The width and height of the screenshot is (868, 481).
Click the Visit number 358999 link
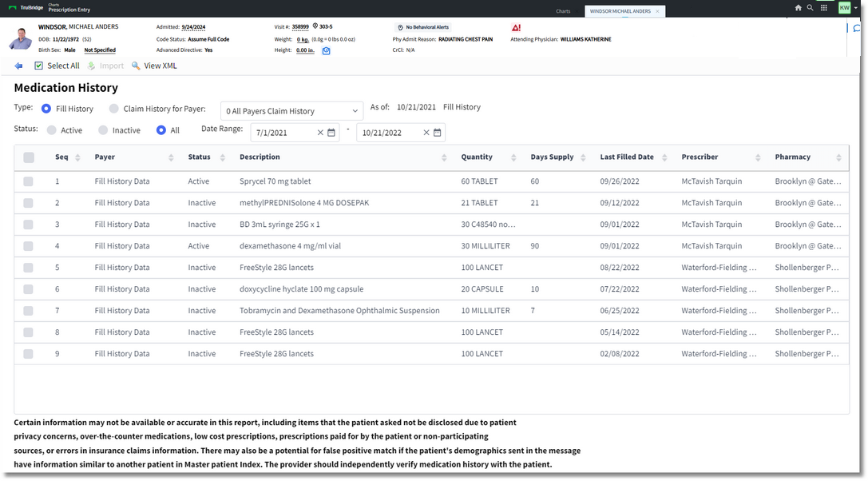pyautogui.click(x=300, y=26)
